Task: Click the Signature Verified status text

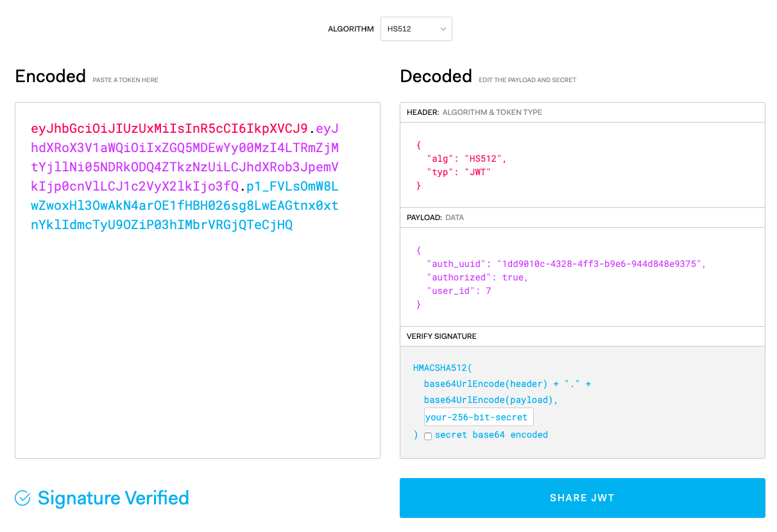Action: tap(113, 497)
